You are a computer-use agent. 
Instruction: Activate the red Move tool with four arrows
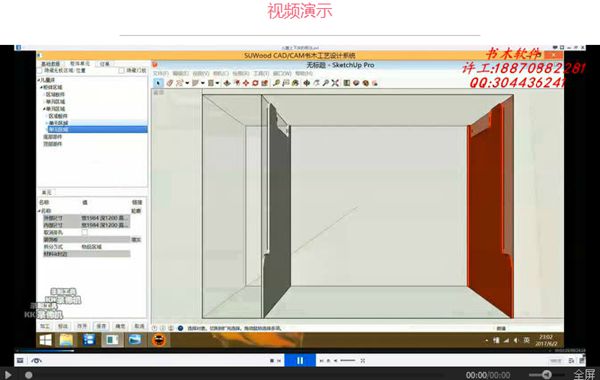pos(246,83)
